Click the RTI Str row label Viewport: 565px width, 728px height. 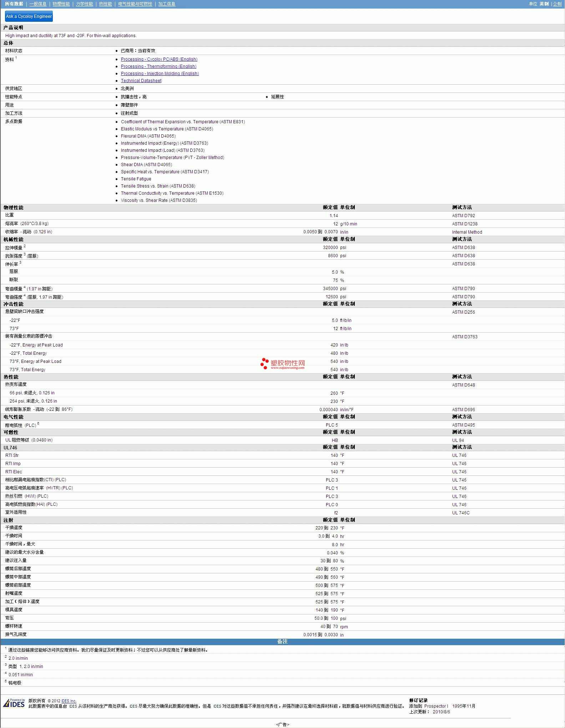coord(12,455)
